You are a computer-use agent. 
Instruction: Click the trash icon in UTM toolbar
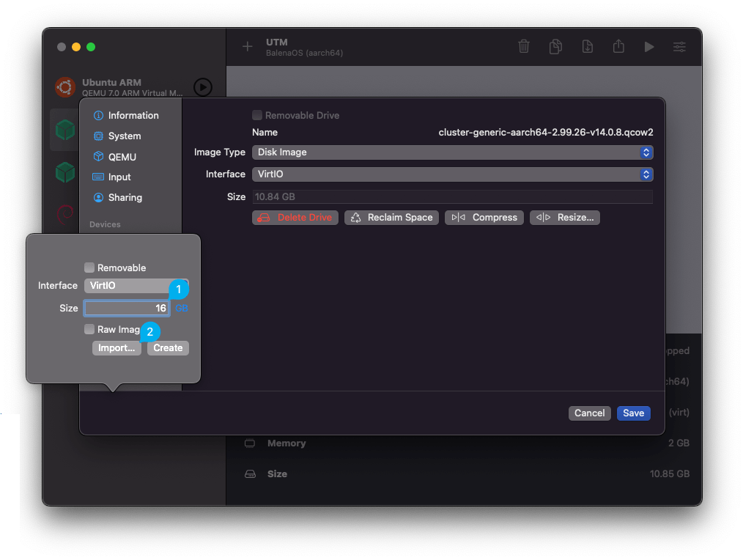pos(524,46)
